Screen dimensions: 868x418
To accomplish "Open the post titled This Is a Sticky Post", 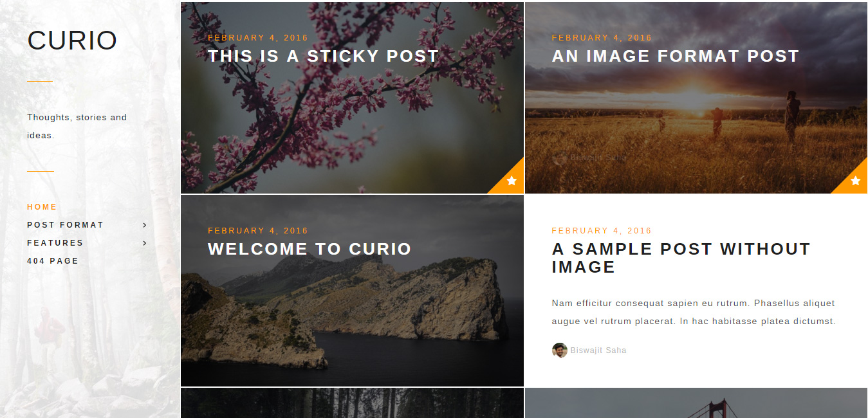I will pyautogui.click(x=323, y=56).
